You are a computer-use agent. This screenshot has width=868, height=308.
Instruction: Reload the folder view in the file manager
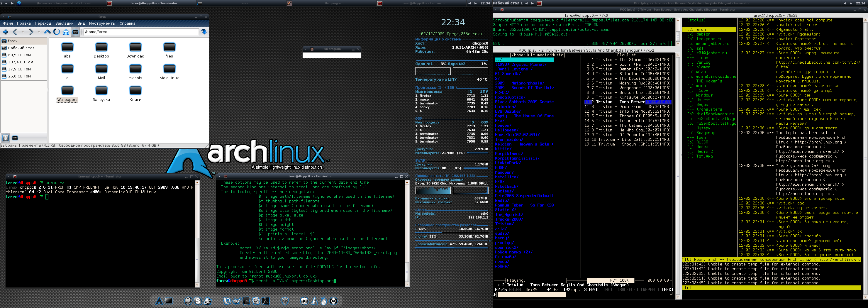click(57, 32)
